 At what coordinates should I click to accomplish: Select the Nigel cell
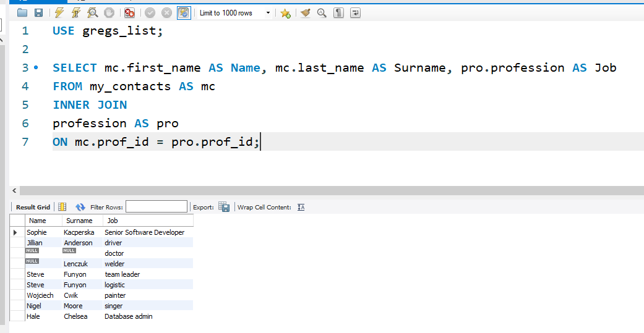click(x=43, y=306)
